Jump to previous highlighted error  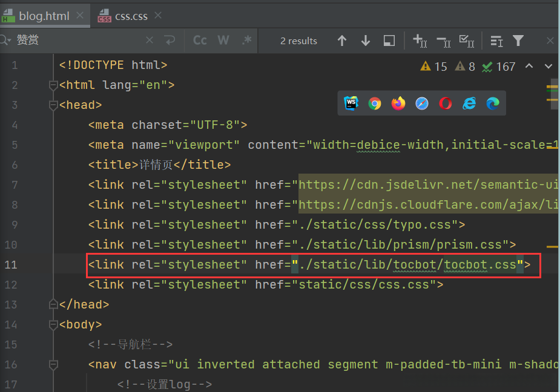(529, 66)
